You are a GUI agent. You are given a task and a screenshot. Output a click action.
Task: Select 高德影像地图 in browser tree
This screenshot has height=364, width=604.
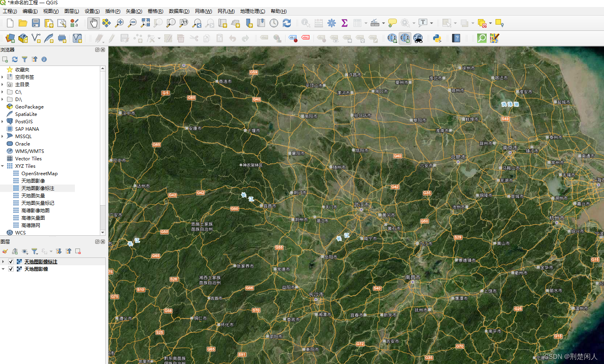click(36, 211)
